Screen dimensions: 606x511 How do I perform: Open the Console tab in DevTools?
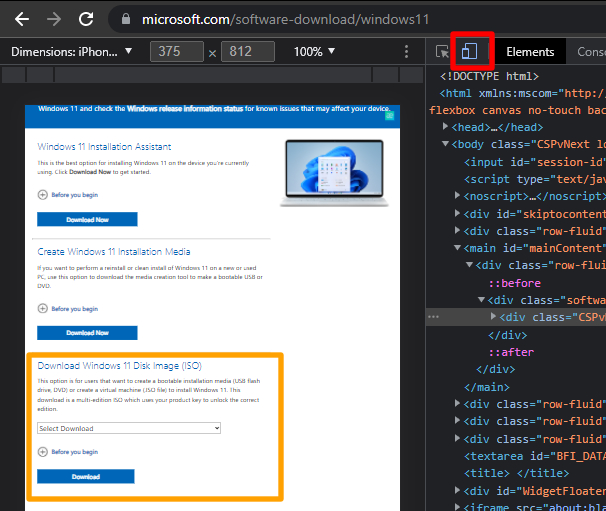tap(590, 52)
